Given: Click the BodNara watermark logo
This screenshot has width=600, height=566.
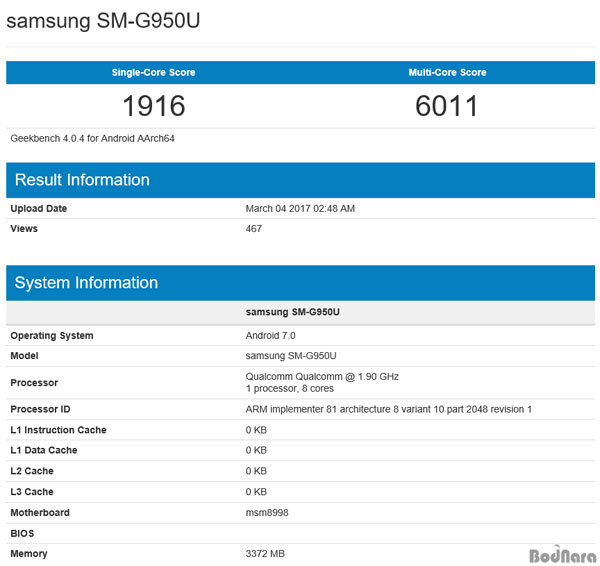Looking at the screenshot, I should pyautogui.click(x=563, y=555).
